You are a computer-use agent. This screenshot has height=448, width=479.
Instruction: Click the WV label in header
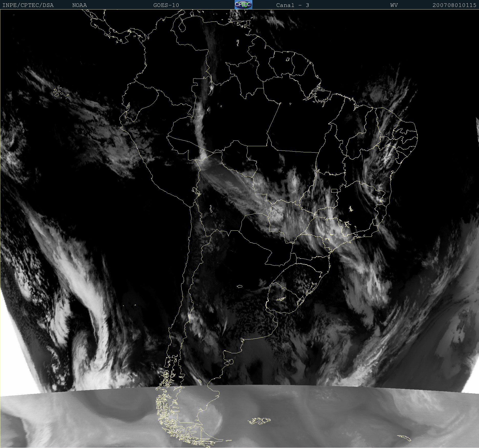point(394,5)
